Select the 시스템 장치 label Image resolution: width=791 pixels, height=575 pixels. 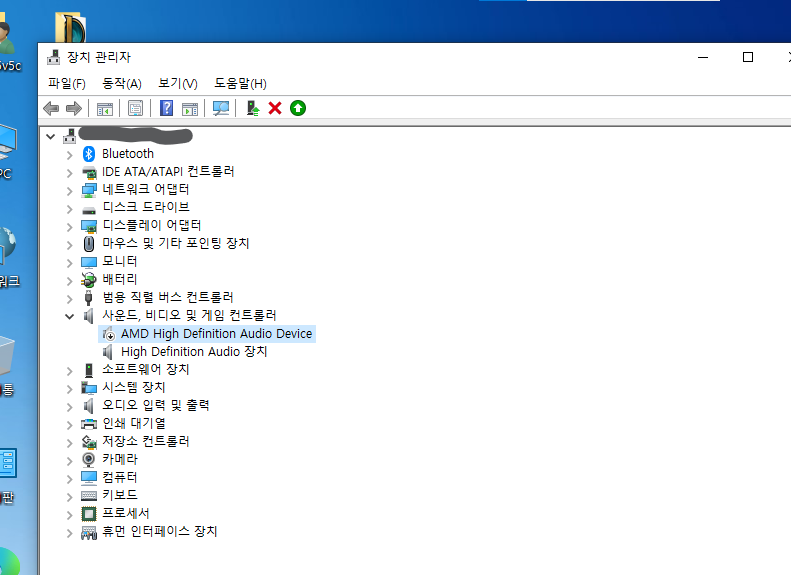[134, 387]
